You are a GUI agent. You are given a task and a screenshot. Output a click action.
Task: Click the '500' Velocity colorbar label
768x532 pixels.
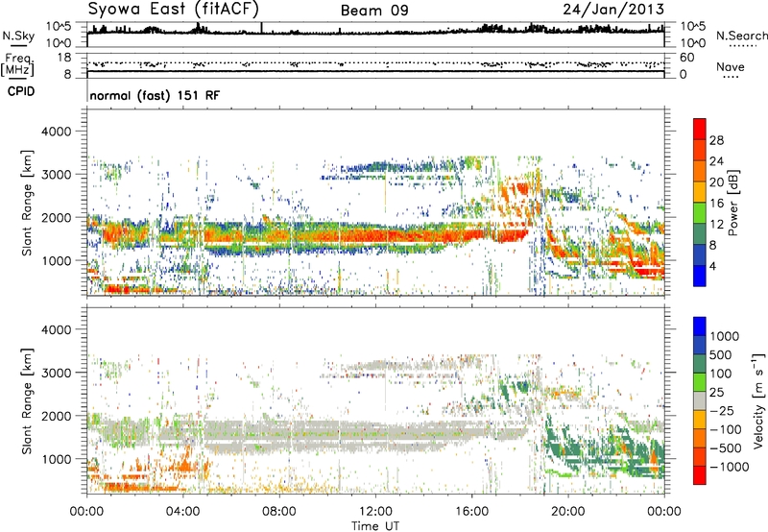[x=721, y=355]
